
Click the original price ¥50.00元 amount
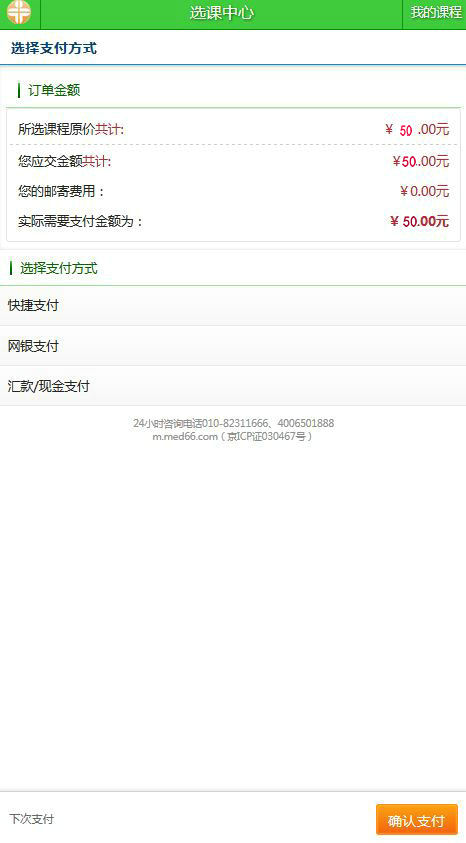417,130
